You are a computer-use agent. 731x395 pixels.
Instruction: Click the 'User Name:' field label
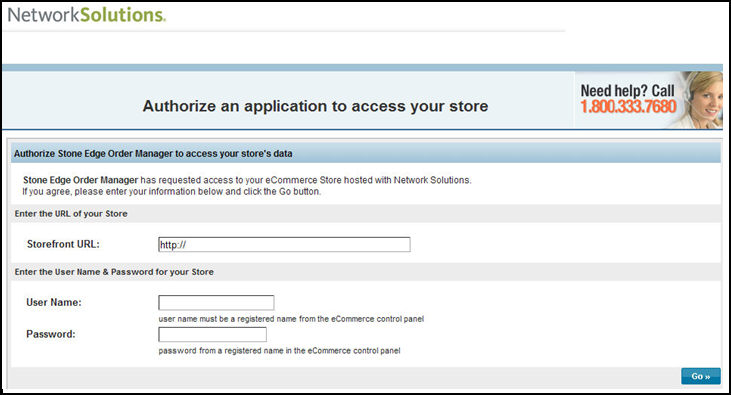(x=54, y=303)
